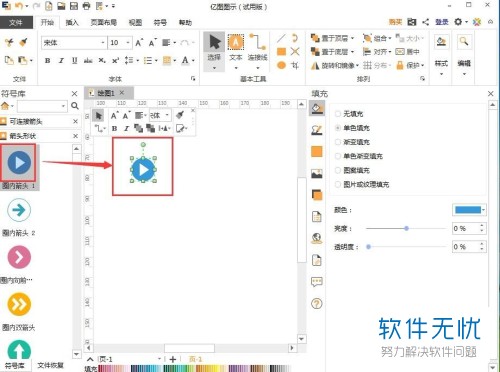Click the 购买 purchase link
Viewport: 500px width, 372px height.
[x=395, y=22]
